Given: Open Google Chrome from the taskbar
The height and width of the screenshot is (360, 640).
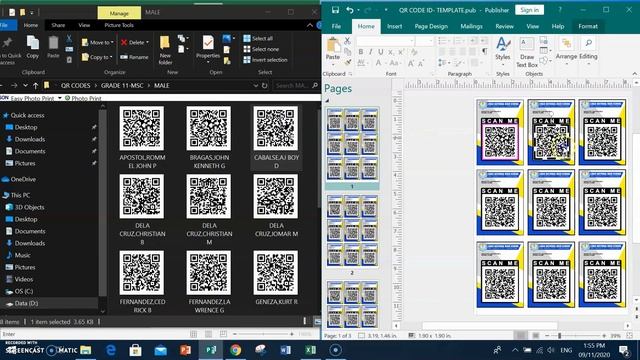Looking at the screenshot, I should click(x=236, y=350).
